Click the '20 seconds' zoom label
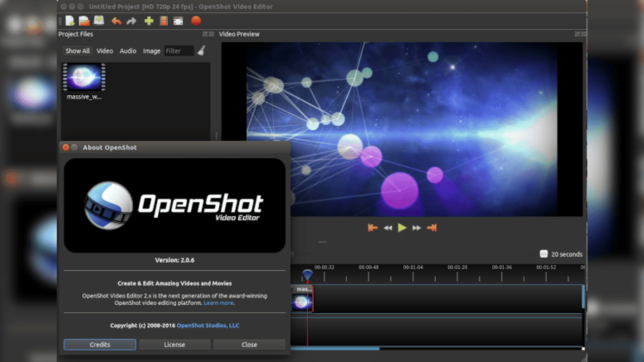 click(x=567, y=254)
